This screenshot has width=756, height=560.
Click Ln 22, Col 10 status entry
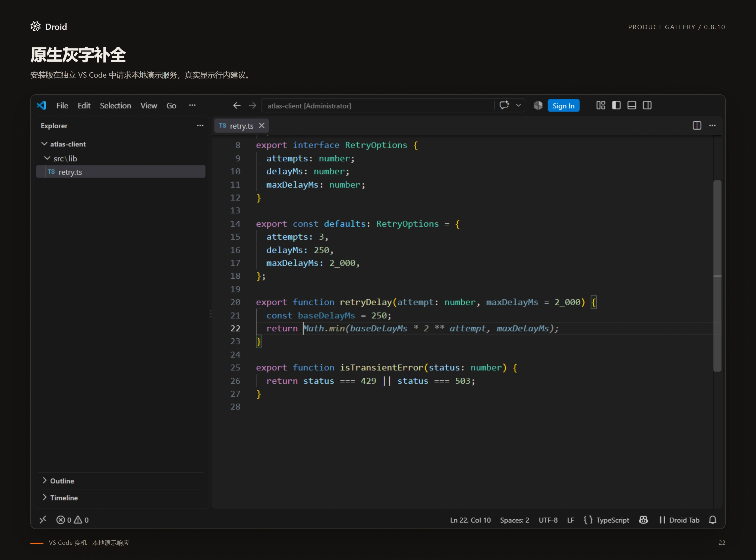click(470, 520)
